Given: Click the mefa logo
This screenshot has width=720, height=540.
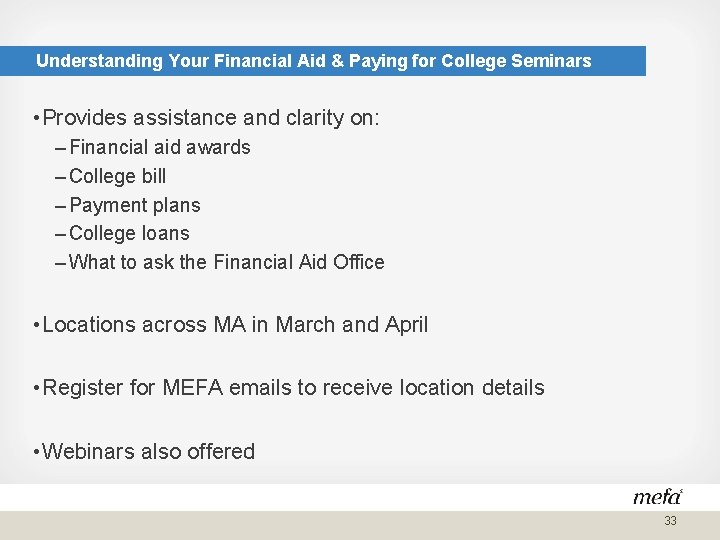Looking at the screenshot, I should [x=657, y=496].
